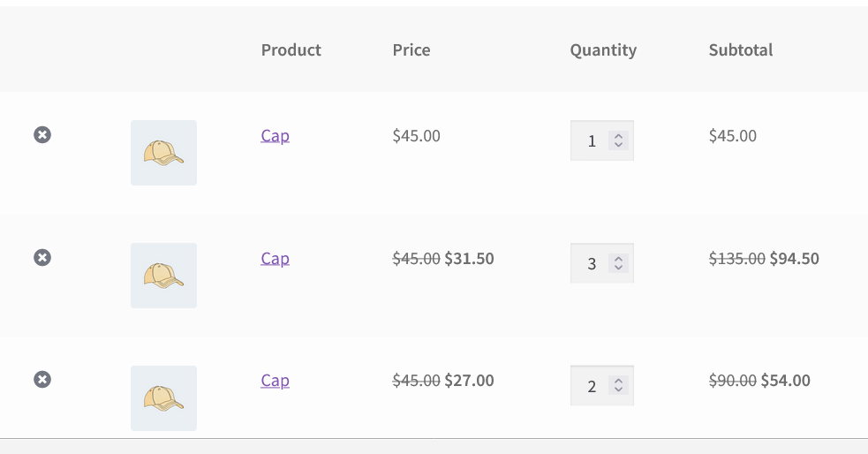868x454 pixels.
Task: Click the Product column header
Action: (x=291, y=49)
